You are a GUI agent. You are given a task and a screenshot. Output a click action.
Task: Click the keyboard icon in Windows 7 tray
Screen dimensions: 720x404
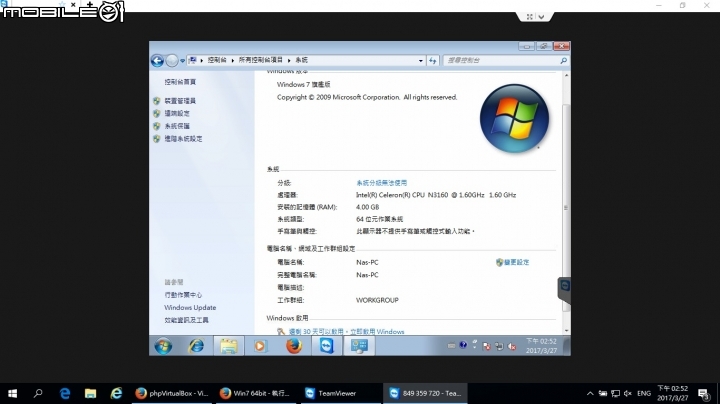click(x=451, y=346)
